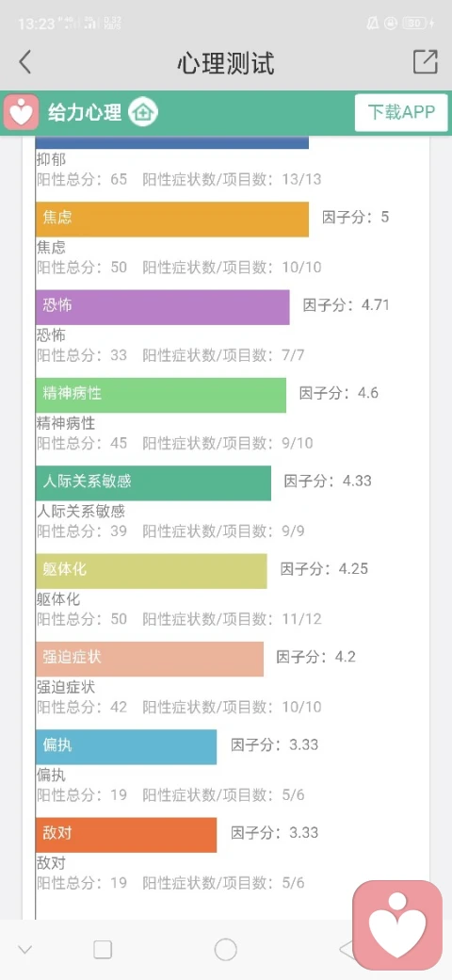Tap the back arrow in the header
The height and width of the screenshot is (980, 452).
pyautogui.click(x=25, y=62)
